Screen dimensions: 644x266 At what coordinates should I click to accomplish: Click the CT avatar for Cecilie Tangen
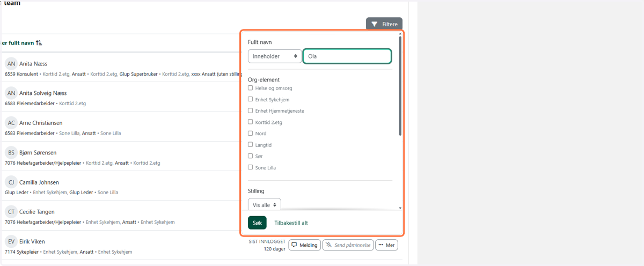(11, 212)
